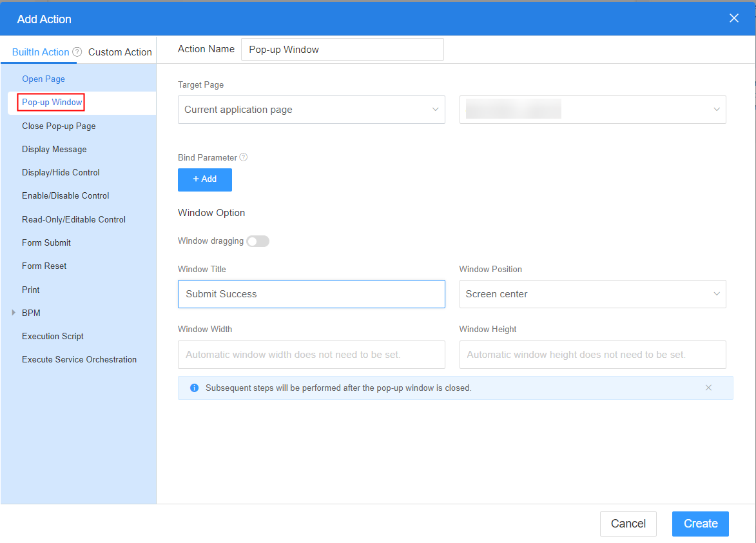Viewport: 756px width, 543px height.
Task: Open the Window Position dropdown
Action: [592, 294]
